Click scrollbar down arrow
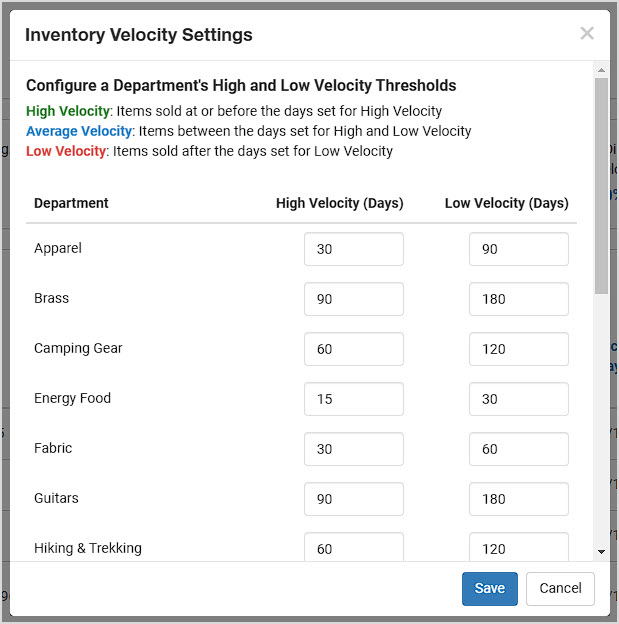This screenshot has width=619, height=624. point(601,551)
